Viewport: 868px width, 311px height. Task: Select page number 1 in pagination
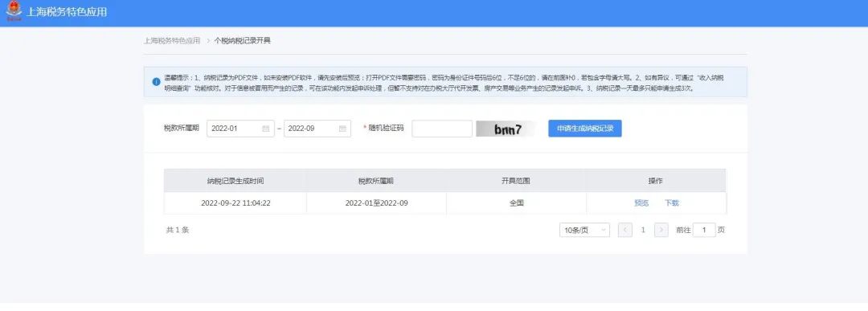(643, 230)
